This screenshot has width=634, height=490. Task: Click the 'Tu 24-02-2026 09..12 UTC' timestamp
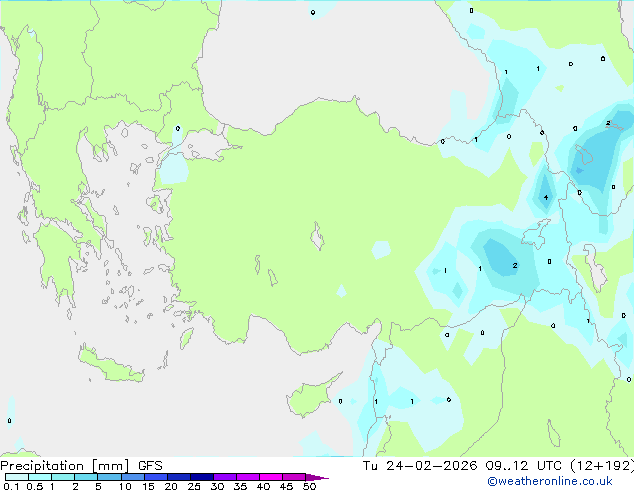tap(462, 466)
